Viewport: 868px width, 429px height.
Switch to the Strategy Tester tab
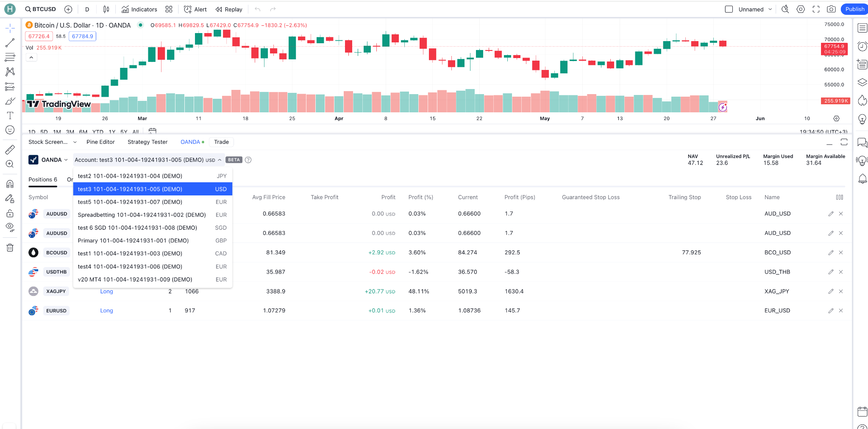147,142
